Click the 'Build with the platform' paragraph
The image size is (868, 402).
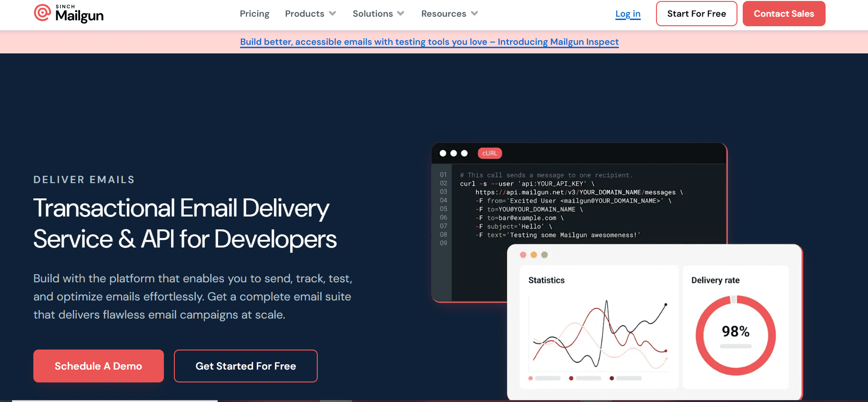[193, 297]
